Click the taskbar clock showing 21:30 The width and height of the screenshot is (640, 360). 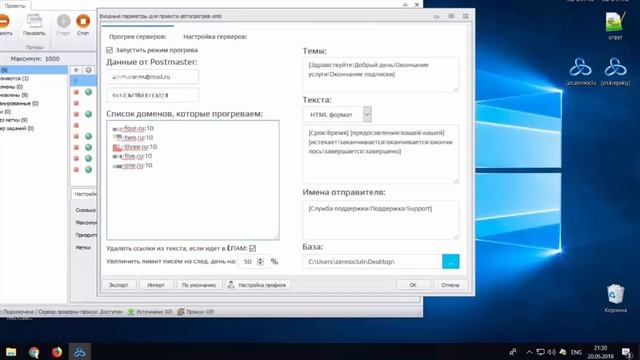click(x=600, y=352)
